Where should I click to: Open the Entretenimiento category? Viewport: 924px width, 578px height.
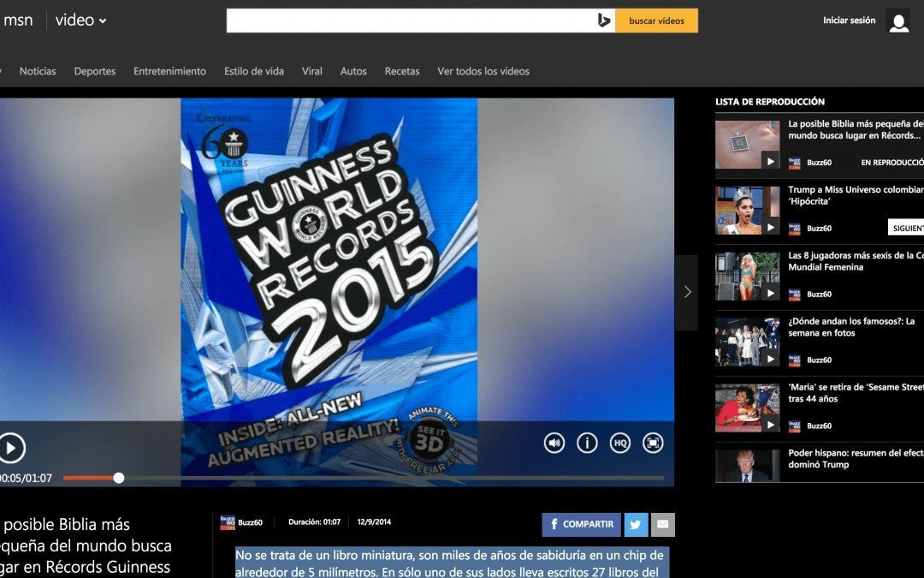point(169,71)
